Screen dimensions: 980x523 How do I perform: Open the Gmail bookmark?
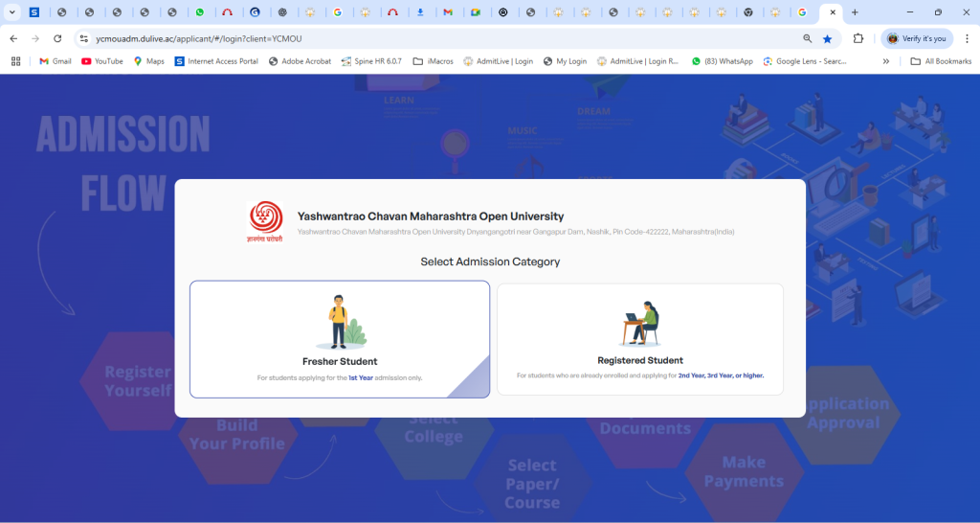(x=55, y=61)
